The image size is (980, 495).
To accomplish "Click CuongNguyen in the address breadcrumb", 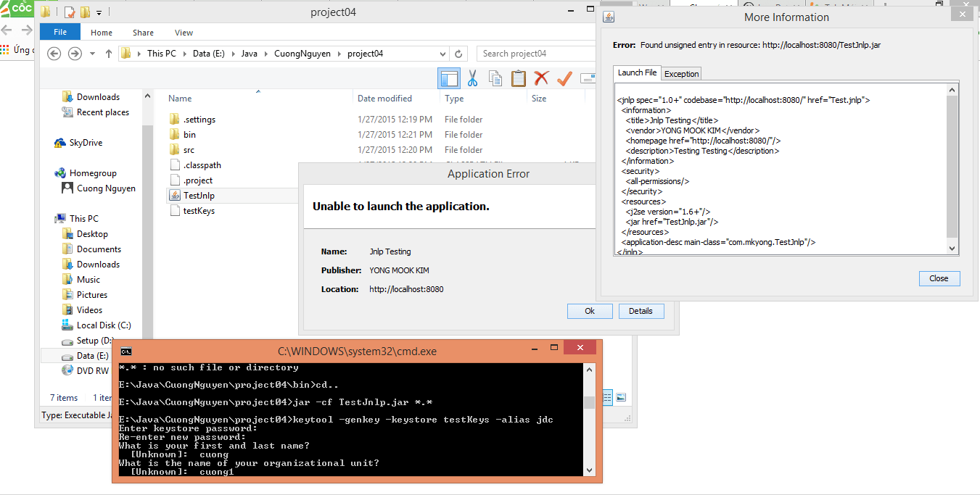I will (302, 54).
